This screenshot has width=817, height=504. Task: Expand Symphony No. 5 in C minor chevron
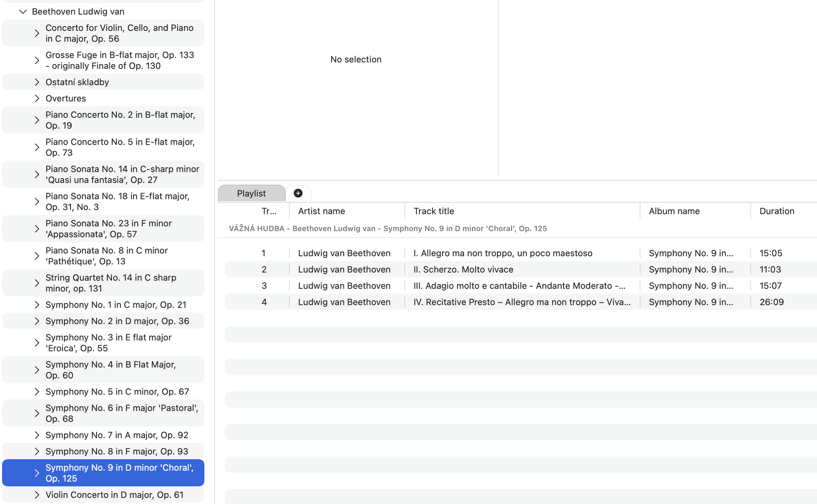37,392
